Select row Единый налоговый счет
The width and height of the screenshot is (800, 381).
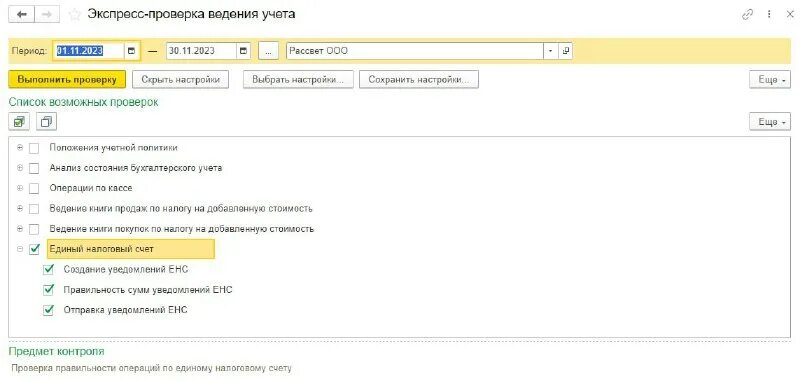[131, 249]
